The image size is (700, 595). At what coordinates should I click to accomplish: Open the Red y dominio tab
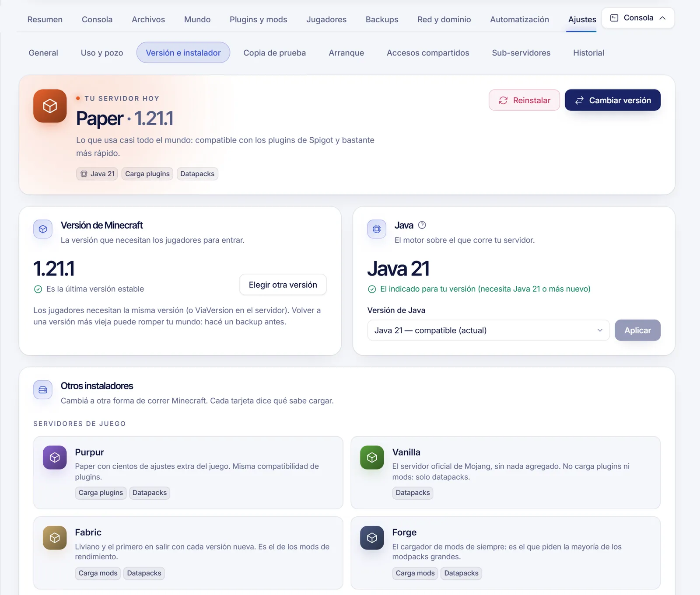(444, 19)
